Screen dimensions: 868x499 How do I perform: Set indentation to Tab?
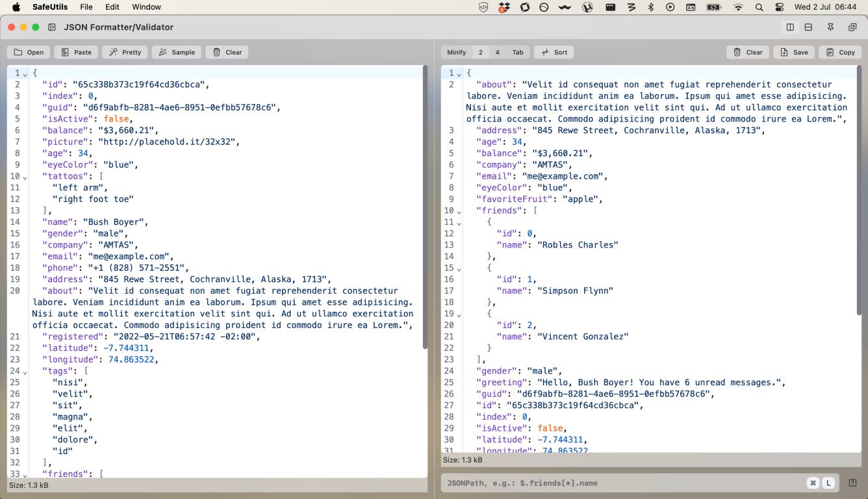pyautogui.click(x=518, y=53)
